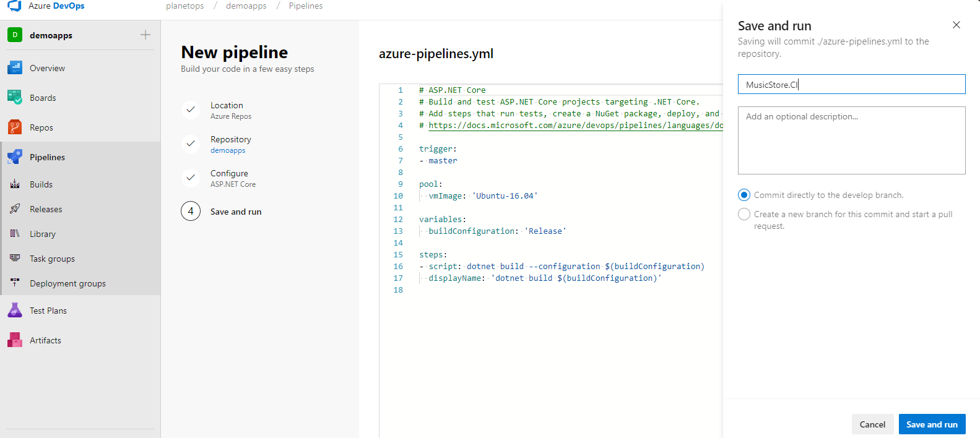The width and height of the screenshot is (980, 438).
Task: Select the Repos icon
Action: [15, 127]
